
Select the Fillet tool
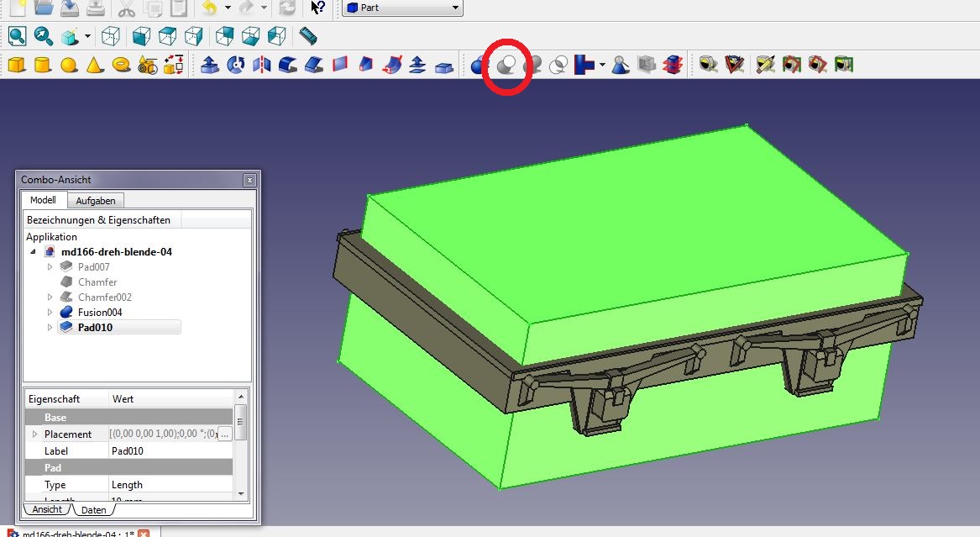[287, 65]
